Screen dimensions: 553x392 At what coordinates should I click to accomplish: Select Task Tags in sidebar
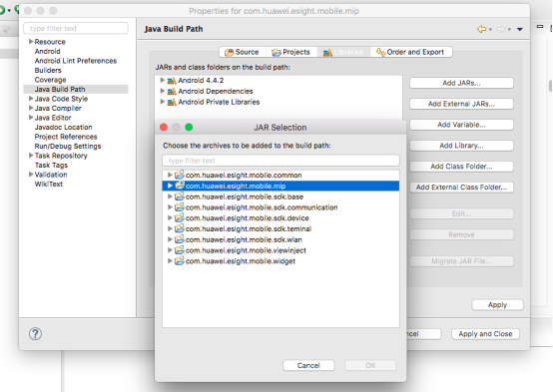click(51, 165)
